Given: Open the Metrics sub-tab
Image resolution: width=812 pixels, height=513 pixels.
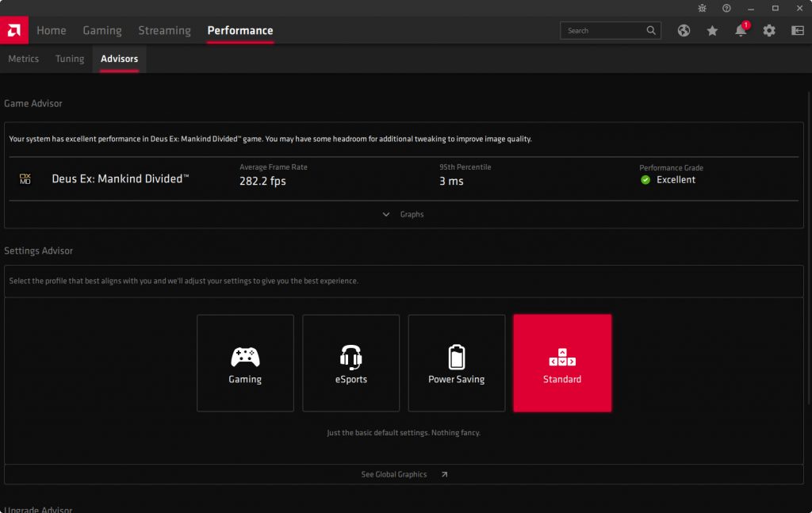Looking at the screenshot, I should pos(24,59).
